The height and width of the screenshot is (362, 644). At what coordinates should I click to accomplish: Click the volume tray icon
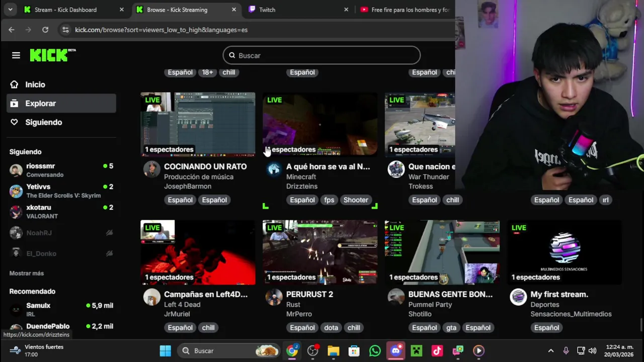click(592, 350)
